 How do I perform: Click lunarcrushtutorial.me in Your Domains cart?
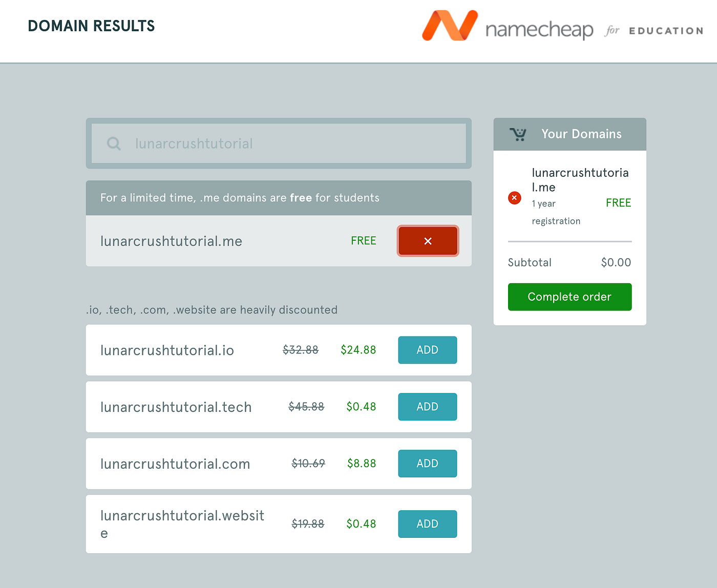[x=580, y=180]
